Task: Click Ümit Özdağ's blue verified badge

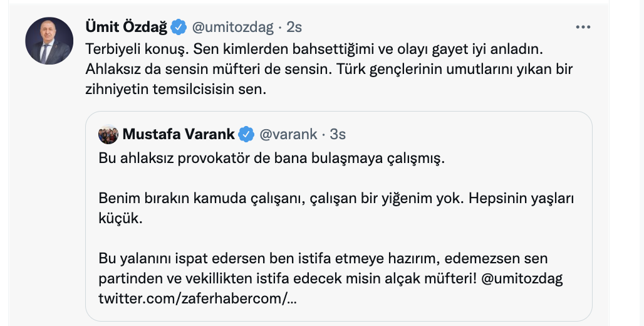Action: (x=179, y=27)
